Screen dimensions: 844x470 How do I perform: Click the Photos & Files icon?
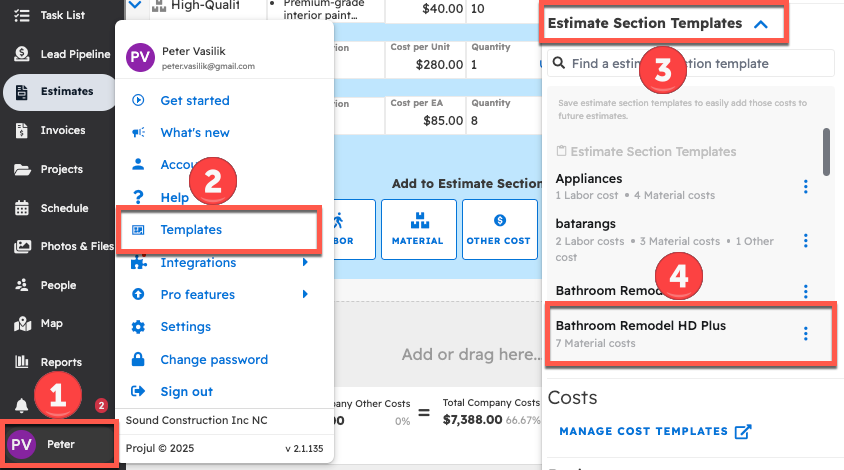21,246
